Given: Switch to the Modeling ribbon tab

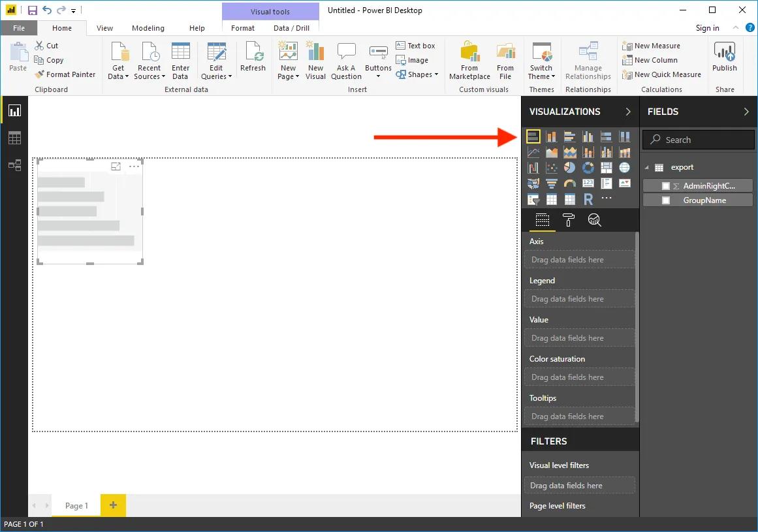Looking at the screenshot, I should (x=148, y=28).
